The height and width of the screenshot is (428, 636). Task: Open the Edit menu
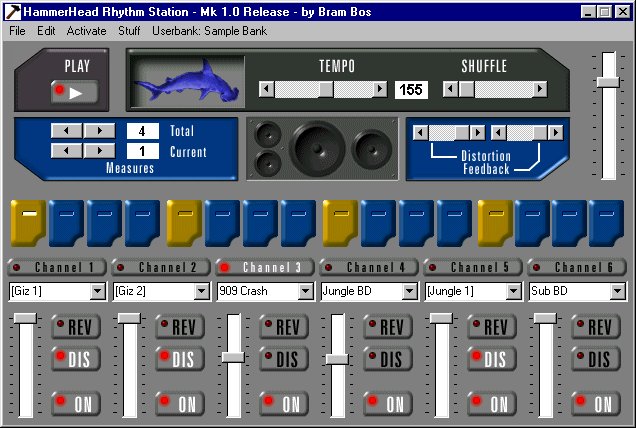pos(46,31)
